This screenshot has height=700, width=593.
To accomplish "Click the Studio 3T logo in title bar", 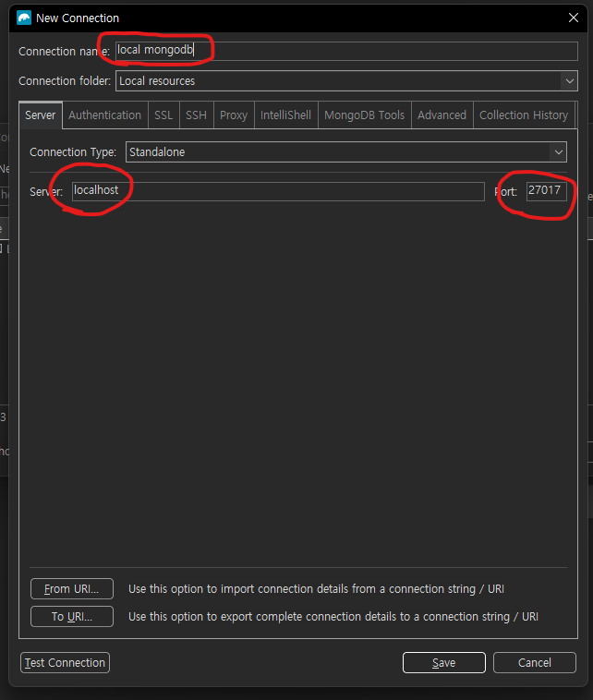I will (x=24, y=18).
